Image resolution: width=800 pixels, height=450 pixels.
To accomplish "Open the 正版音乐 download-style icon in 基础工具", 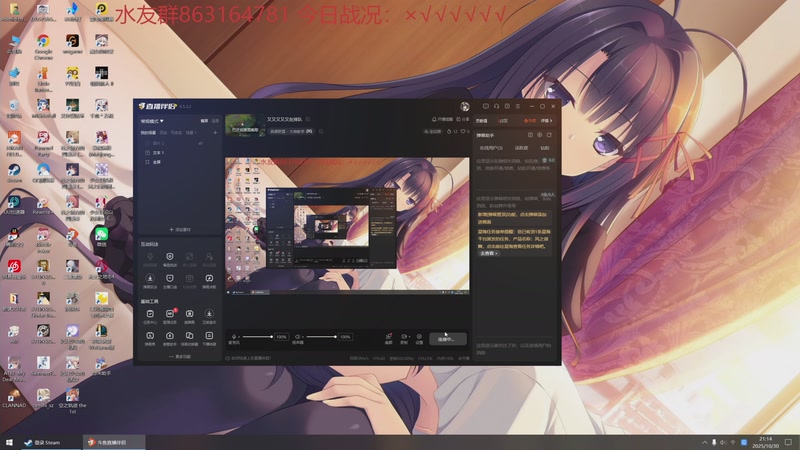I will 209,314.
